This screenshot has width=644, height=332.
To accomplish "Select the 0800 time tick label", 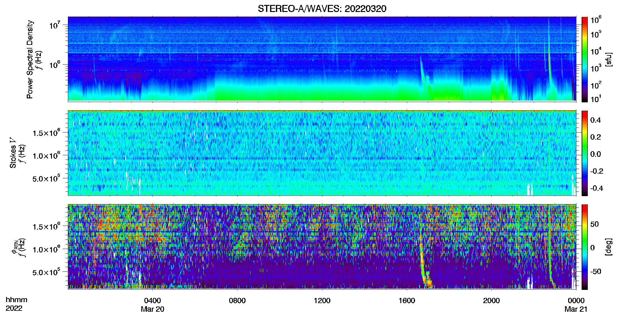I will [x=237, y=300].
